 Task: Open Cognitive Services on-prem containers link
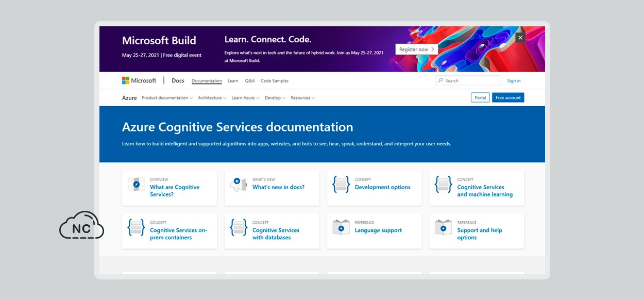pos(179,234)
